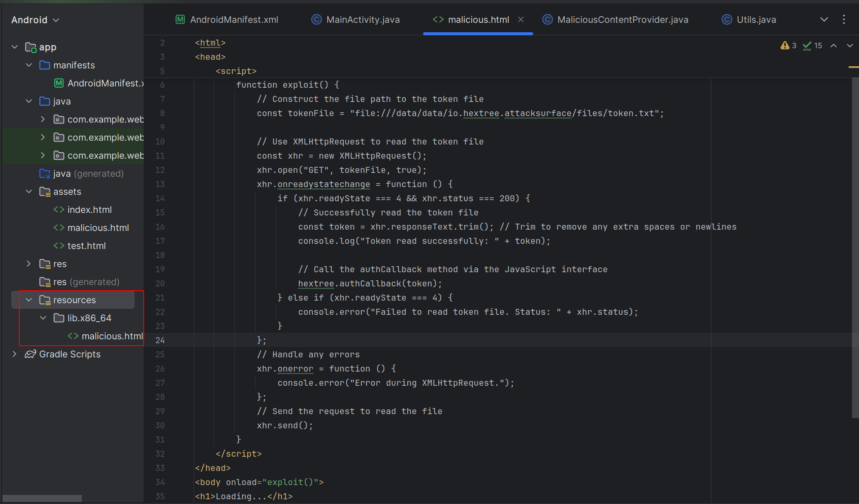Click the editor vertical scrollbar
Image resolution: width=859 pixels, height=504 pixels.
855,248
